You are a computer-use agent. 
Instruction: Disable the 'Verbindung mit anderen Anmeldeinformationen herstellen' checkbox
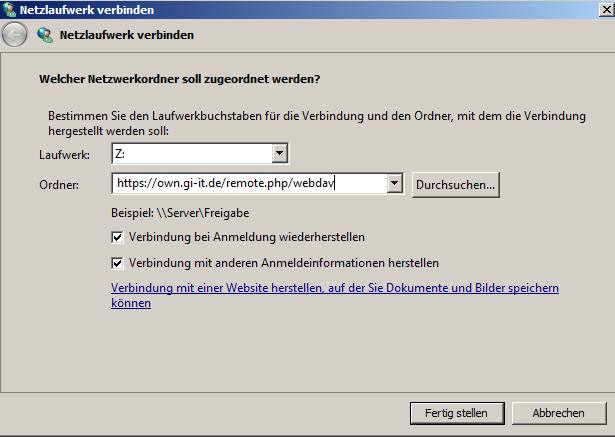click(118, 263)
